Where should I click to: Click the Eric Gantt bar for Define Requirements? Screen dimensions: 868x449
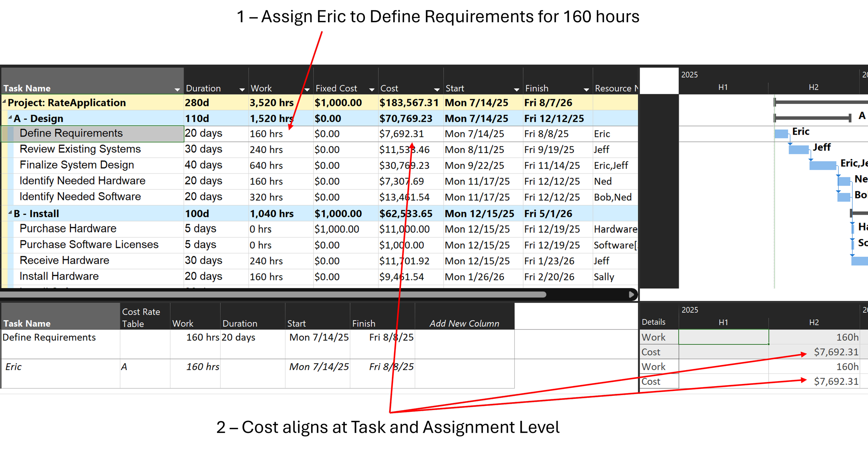pyautogui.click(x=781, y=134)
